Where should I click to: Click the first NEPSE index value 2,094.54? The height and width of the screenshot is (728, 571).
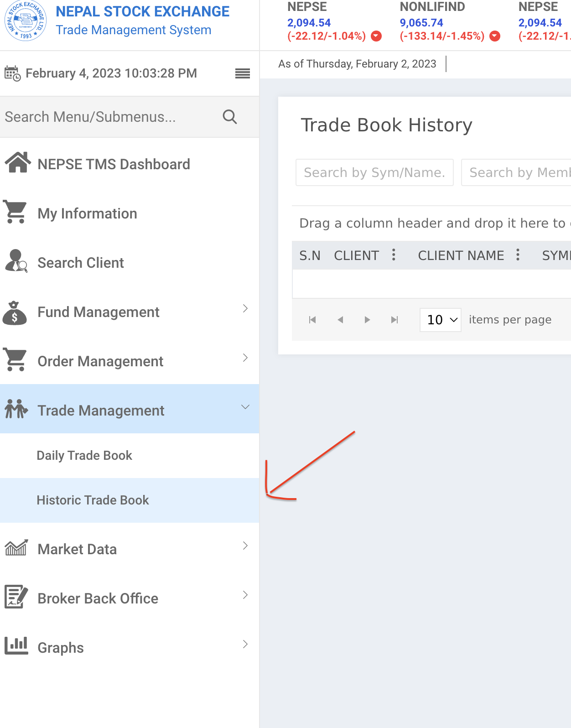click(x=309, y=23)
